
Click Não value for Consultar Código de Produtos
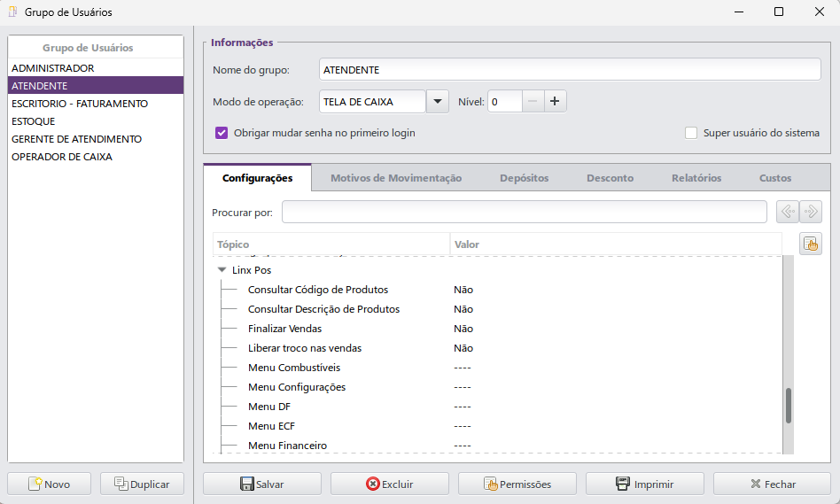pyautogui.click(x=463, y=290)
